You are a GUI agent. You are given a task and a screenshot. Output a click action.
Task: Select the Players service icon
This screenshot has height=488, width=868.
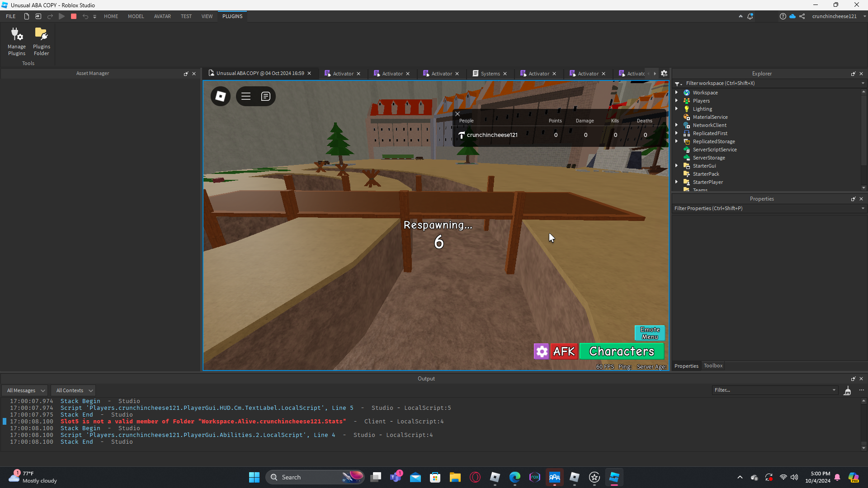pos(687,101)
